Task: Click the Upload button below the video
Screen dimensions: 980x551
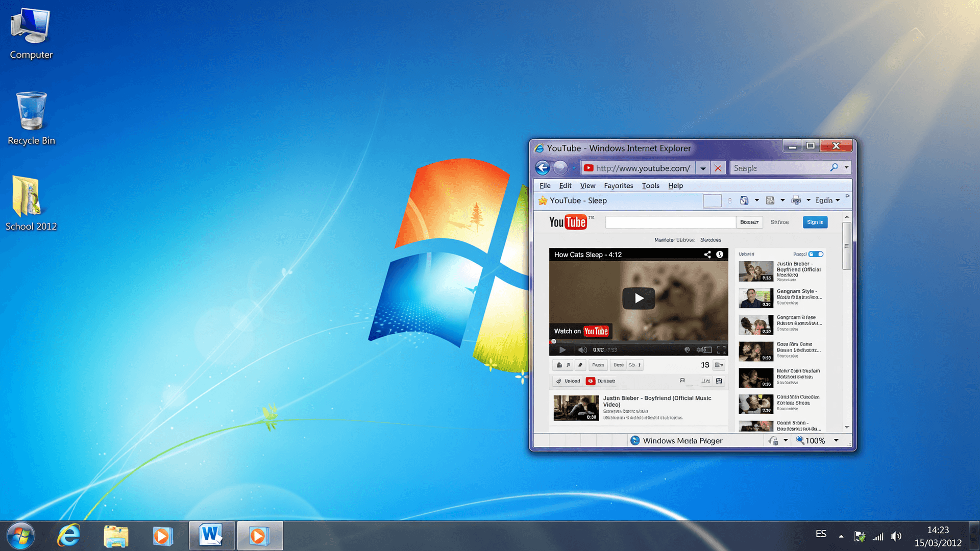Action: [x=568, y=381]
